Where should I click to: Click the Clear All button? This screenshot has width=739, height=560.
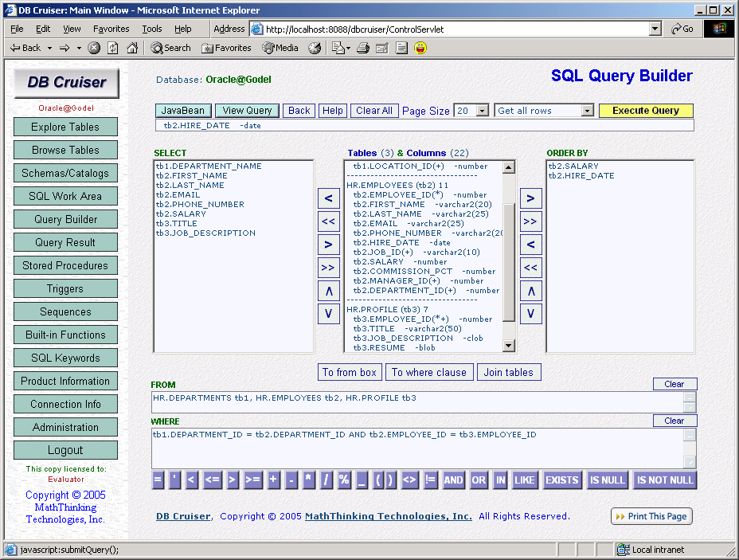[x=374, y=111]
